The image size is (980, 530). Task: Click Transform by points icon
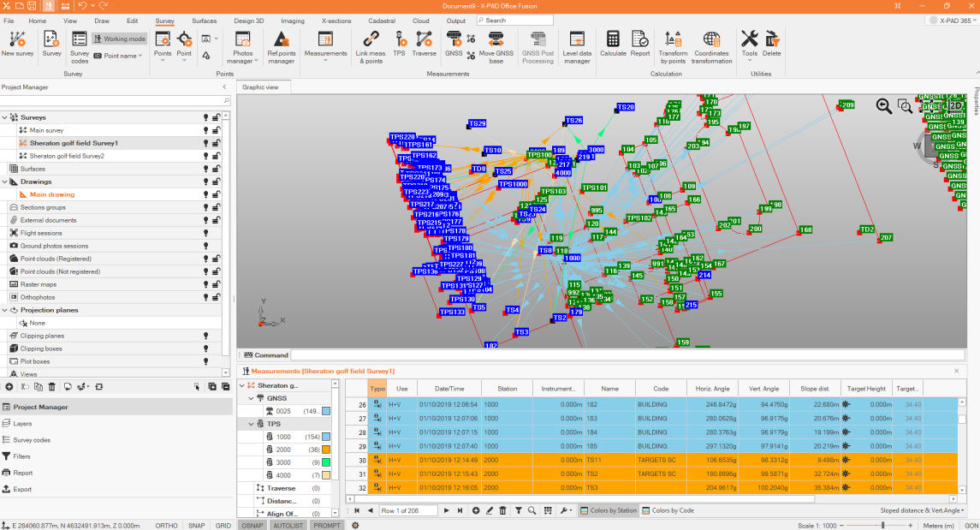(673, 45)
